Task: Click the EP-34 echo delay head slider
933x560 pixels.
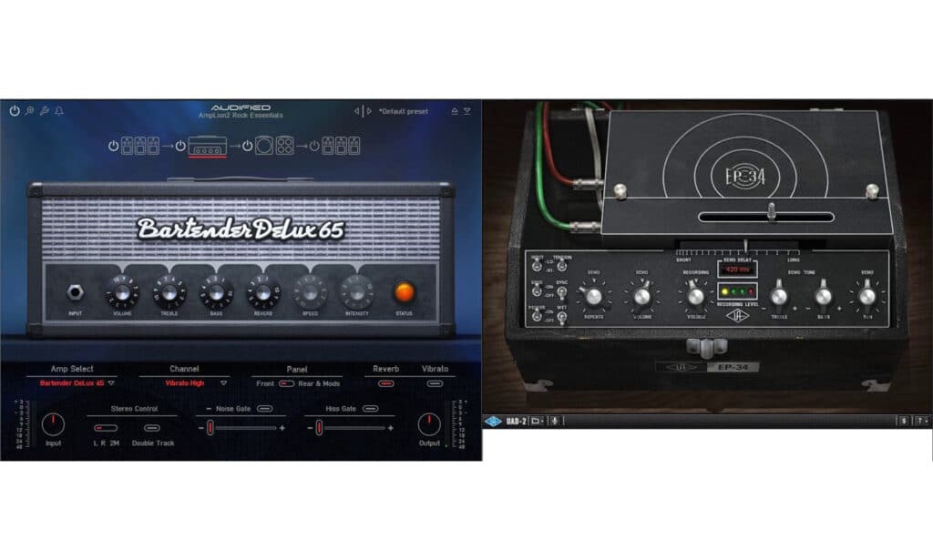Action: click(771, 212)
